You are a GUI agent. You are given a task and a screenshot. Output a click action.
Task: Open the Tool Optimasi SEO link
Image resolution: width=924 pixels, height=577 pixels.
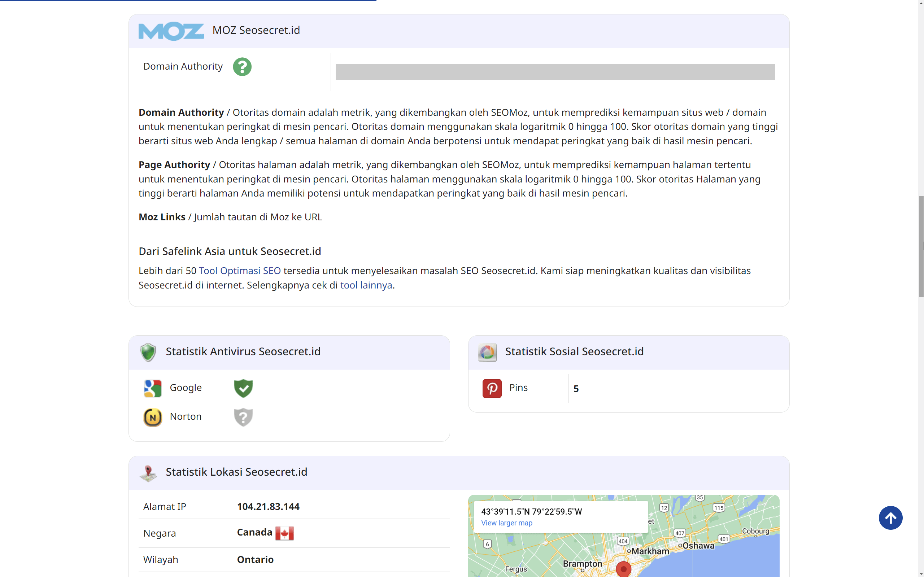click(x=239, y=270)
